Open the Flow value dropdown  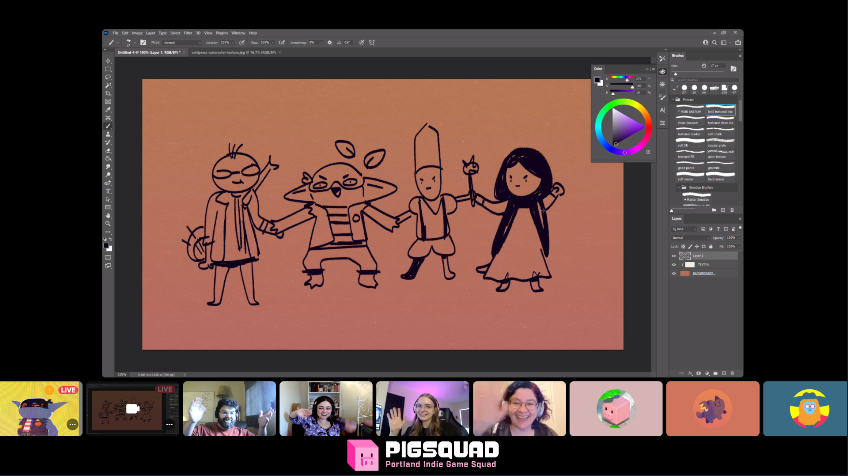click(x=273, y=43)
